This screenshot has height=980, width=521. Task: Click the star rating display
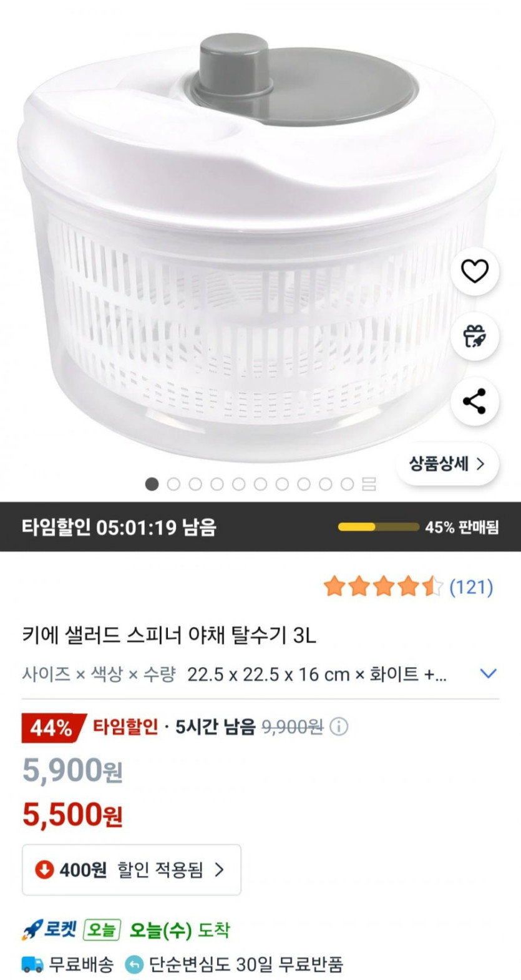pyautogui.click(x=382, y=587)
